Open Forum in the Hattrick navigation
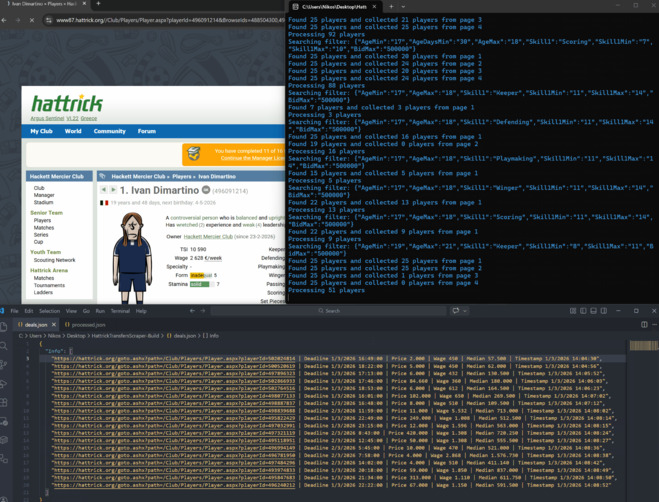Screen dimensions: 659x502 coord(147,131)
